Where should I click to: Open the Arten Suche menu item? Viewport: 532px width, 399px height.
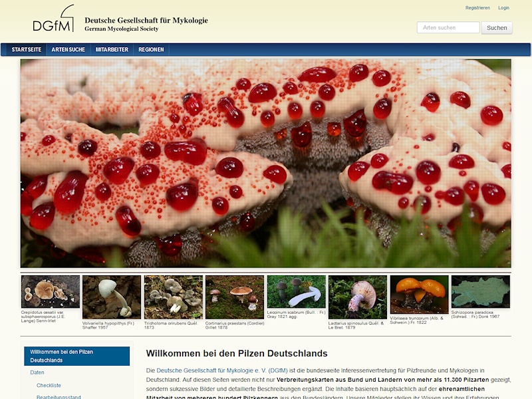[68, 50]
